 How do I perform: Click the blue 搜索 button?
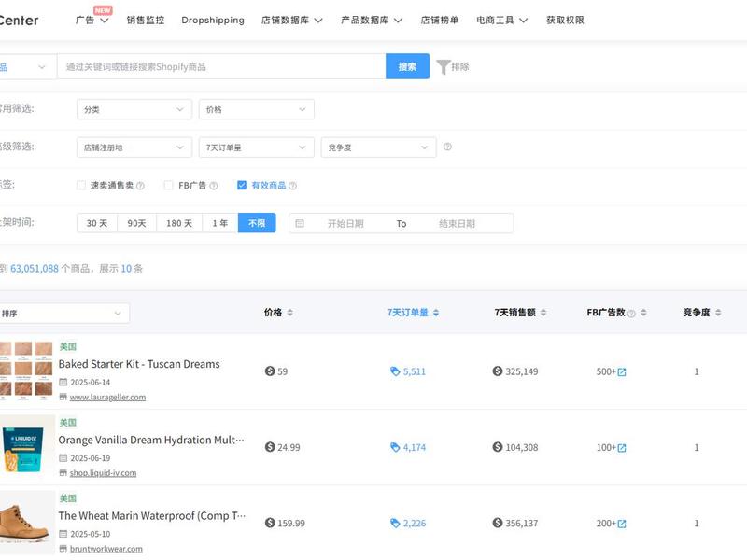point(407,66)
